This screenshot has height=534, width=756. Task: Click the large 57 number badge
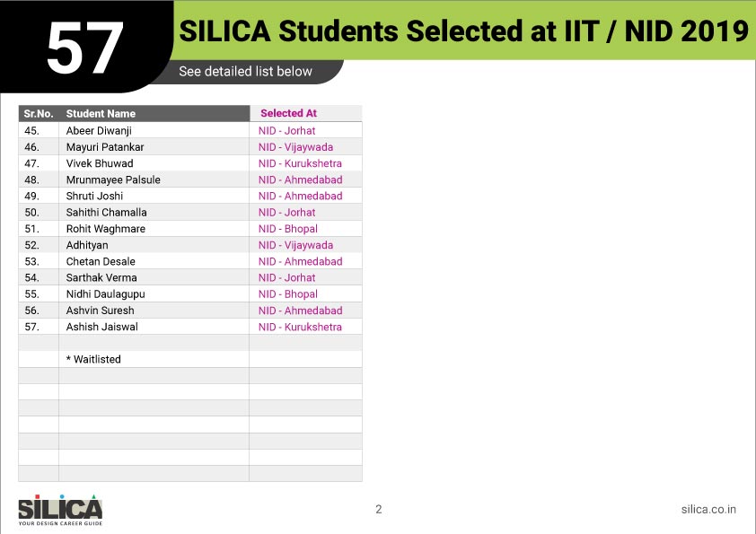click(84, 48)
